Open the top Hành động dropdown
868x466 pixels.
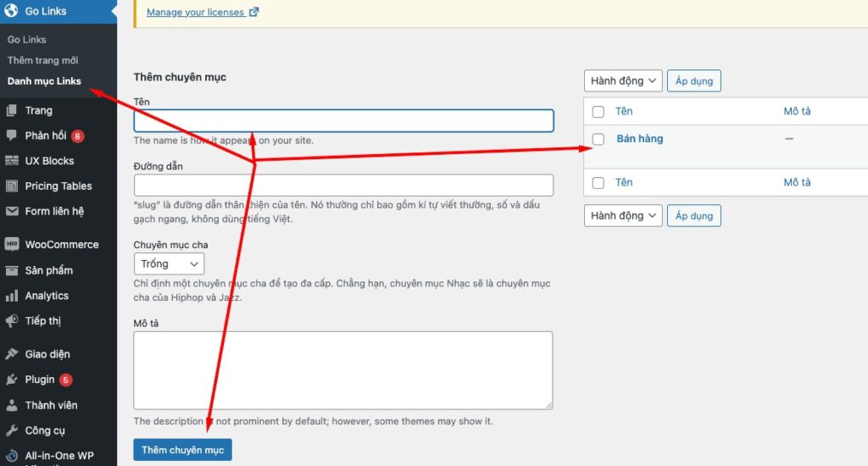[x=623, y=81]
